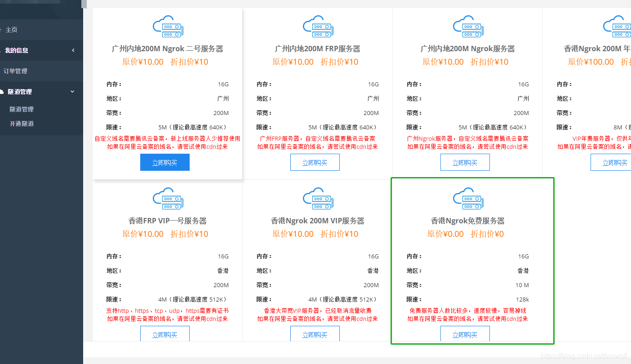The image size is (631, 364).
Task: Click 立即购买 for 广州内地200M FRP服务器
Action: 315,163
